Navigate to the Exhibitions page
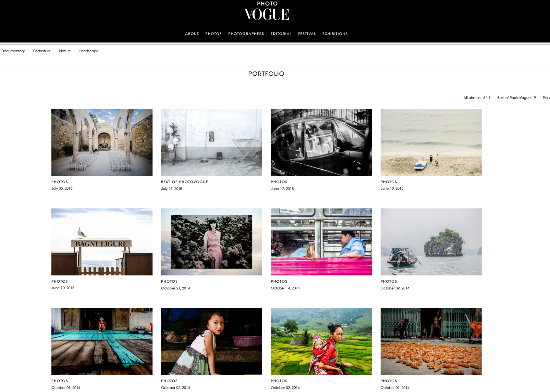Image resolution: width=550 pixels, height=392 pixels. [335, 34]
